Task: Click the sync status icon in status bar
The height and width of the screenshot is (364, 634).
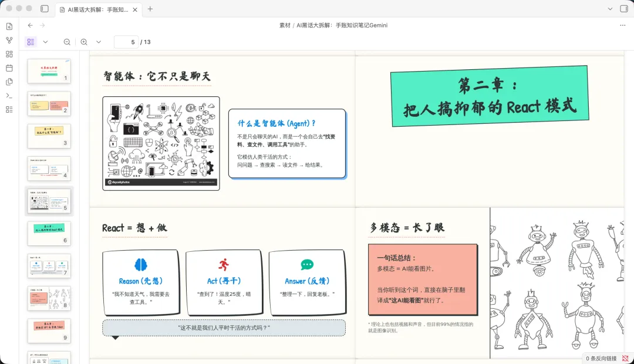Action: [x=626, y=358]
